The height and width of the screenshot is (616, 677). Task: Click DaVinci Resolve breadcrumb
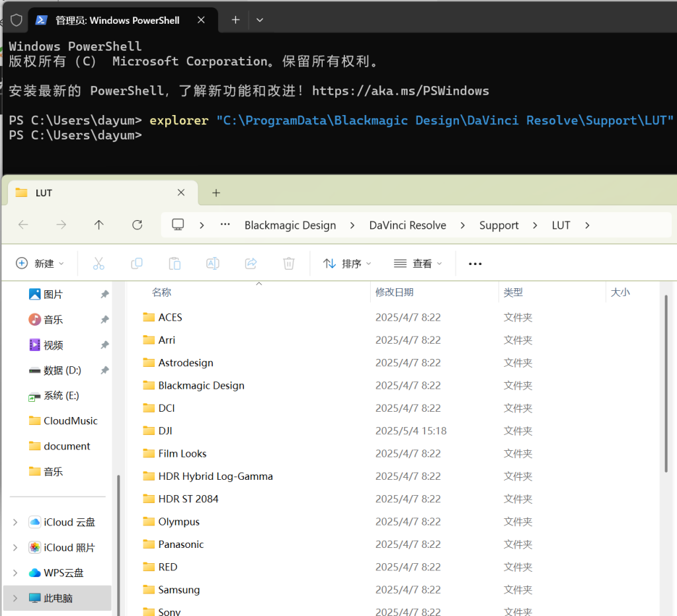tap(407, 225)
